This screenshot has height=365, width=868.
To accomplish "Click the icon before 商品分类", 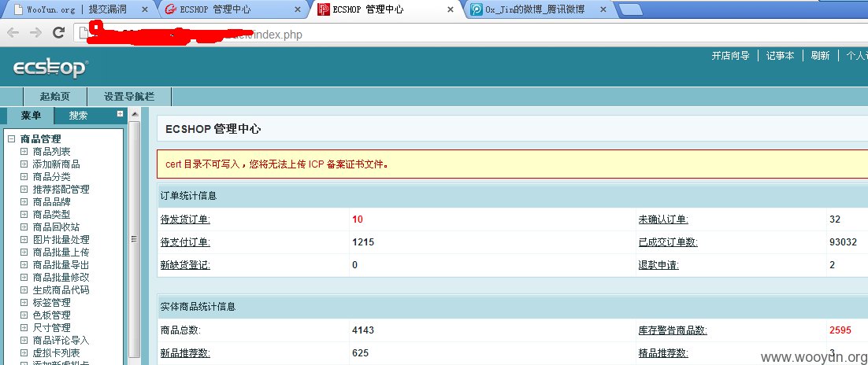I will pos(24,177).
